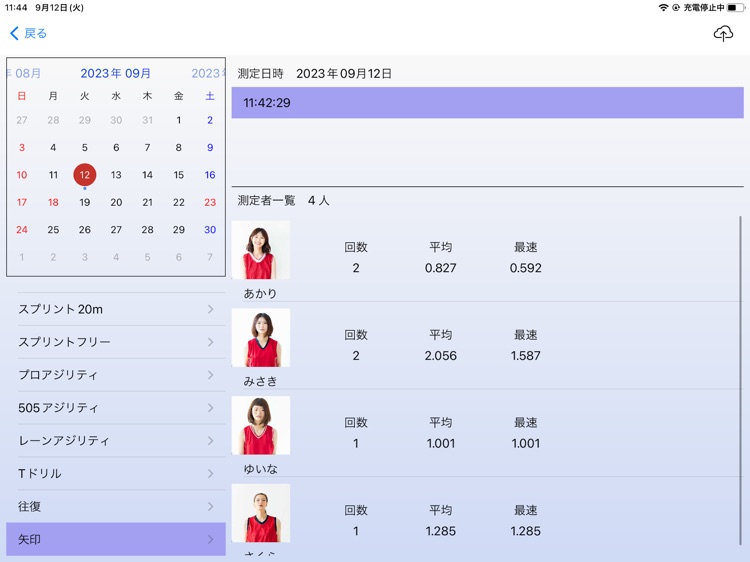Open the 往復 menu item
Viewport: 750px width, 562px height.
(x=116, y=507)
